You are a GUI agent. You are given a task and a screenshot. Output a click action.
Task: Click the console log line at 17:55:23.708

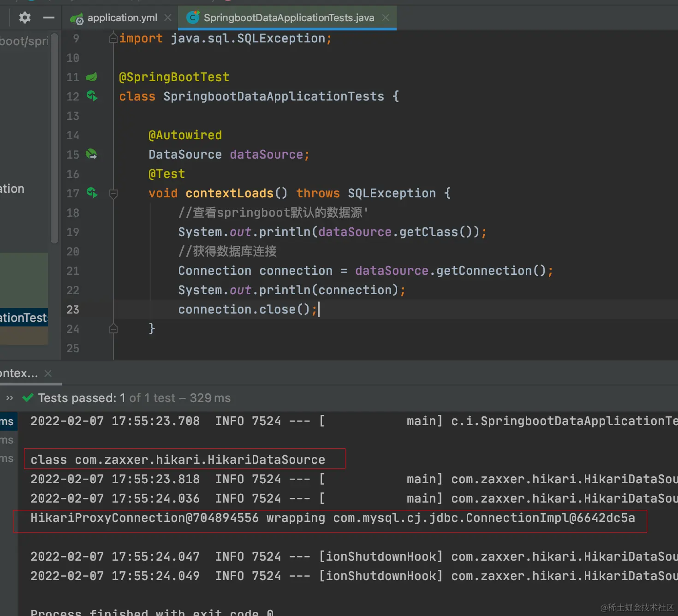tap(354, 421)
